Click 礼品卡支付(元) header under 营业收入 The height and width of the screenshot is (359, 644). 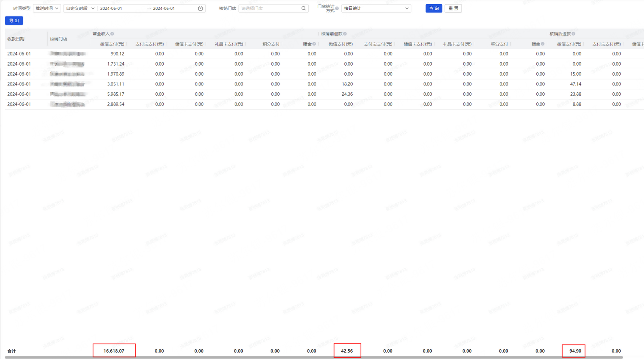click(229, 44)
